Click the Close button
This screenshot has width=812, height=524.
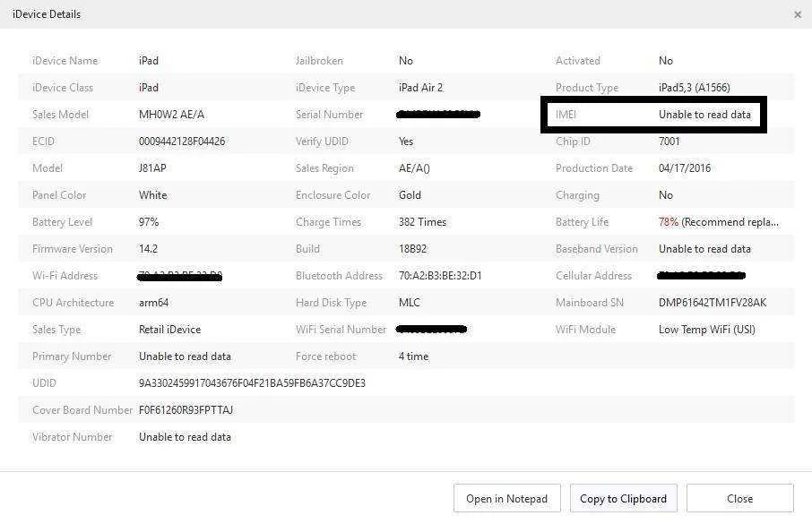click(740, 499)
